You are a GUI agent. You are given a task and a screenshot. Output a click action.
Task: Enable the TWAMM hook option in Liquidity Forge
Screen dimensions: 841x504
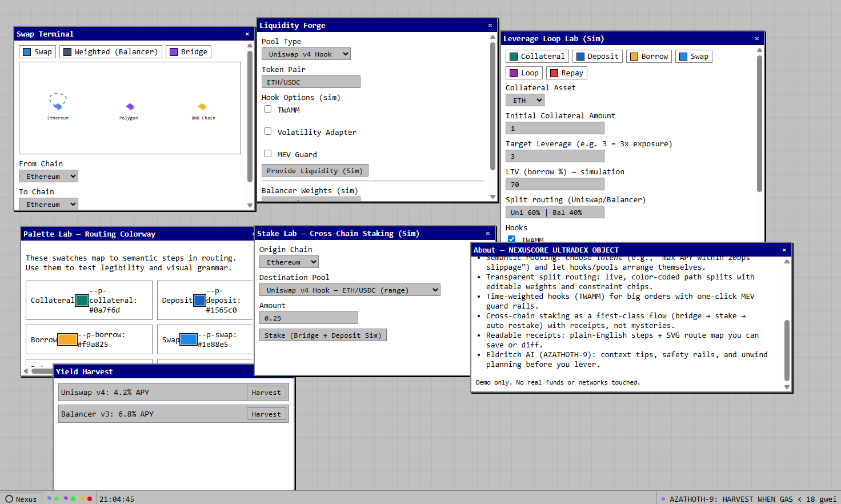tap(267, 109)
